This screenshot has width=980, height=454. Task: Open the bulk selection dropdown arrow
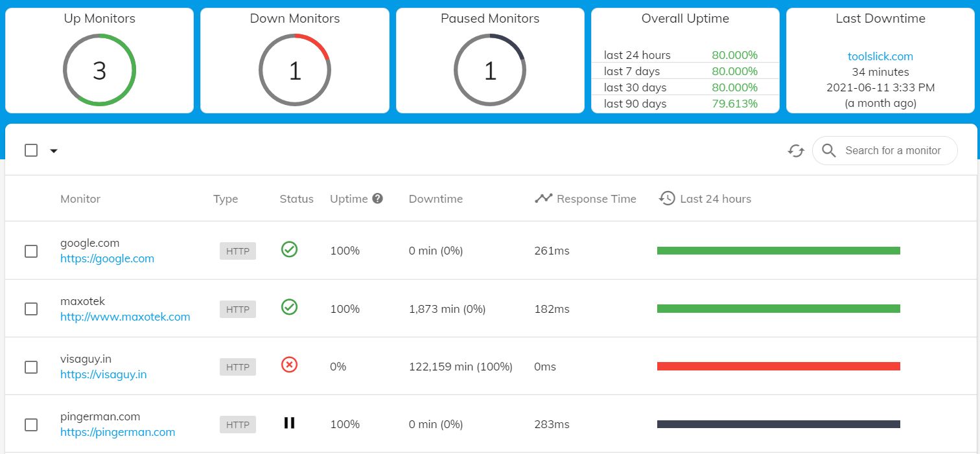54,150
